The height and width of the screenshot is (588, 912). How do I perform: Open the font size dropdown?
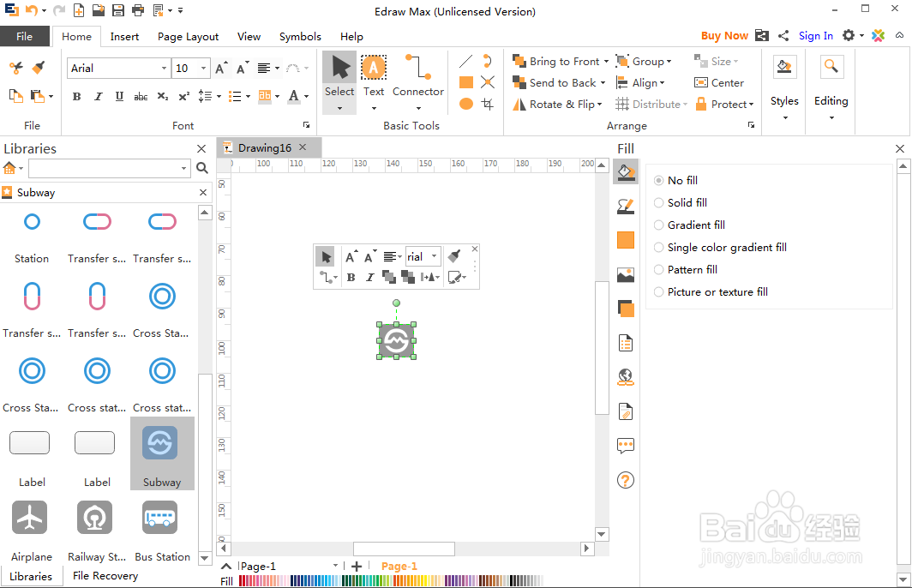(203, 68)
